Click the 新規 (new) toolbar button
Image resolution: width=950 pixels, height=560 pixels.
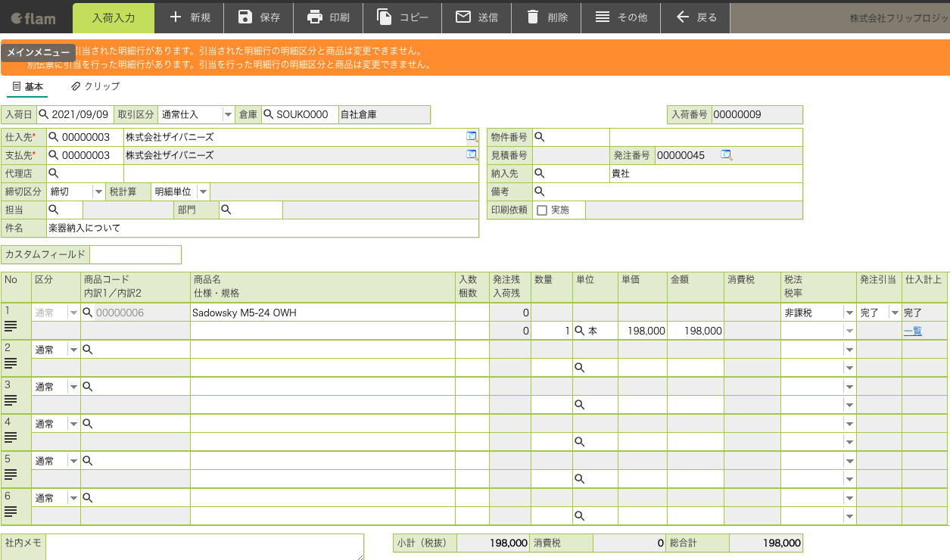189,17
